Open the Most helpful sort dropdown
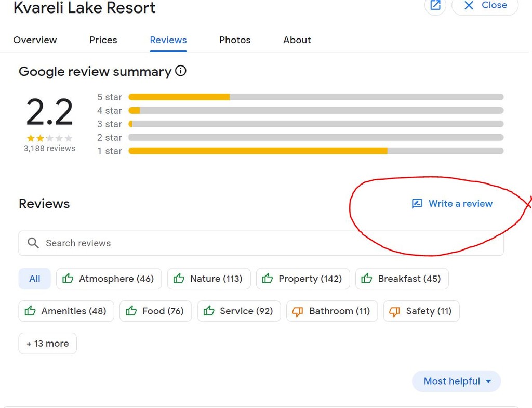The width and height of the screenshot is (532, 408). (x=456, y=381)
